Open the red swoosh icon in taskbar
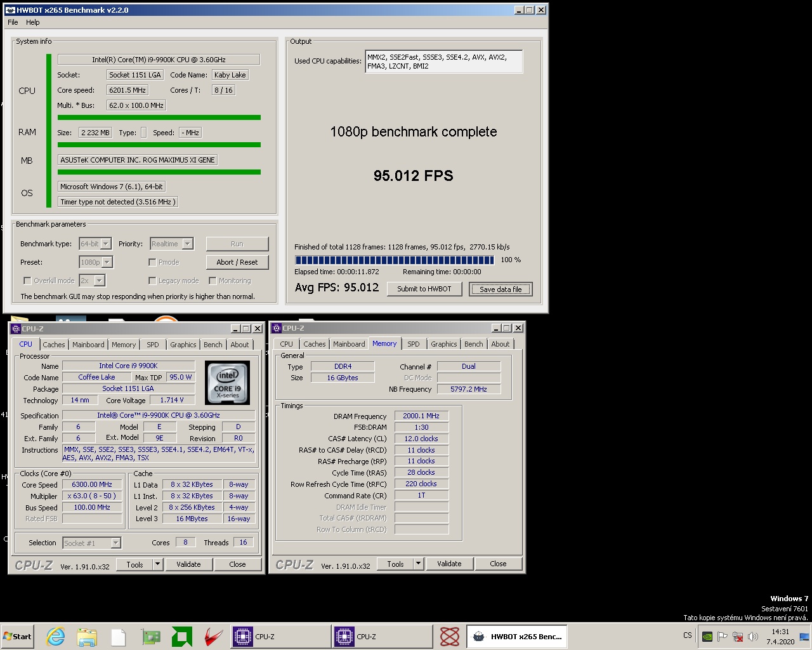Screen dimensions: 812x650 pos(213,636)
